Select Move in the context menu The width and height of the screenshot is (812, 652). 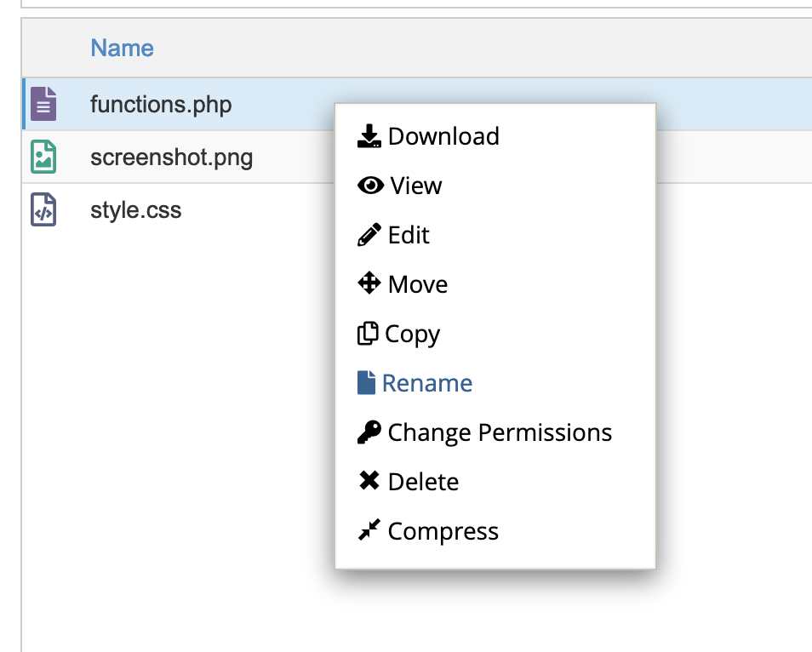(418, 284)
